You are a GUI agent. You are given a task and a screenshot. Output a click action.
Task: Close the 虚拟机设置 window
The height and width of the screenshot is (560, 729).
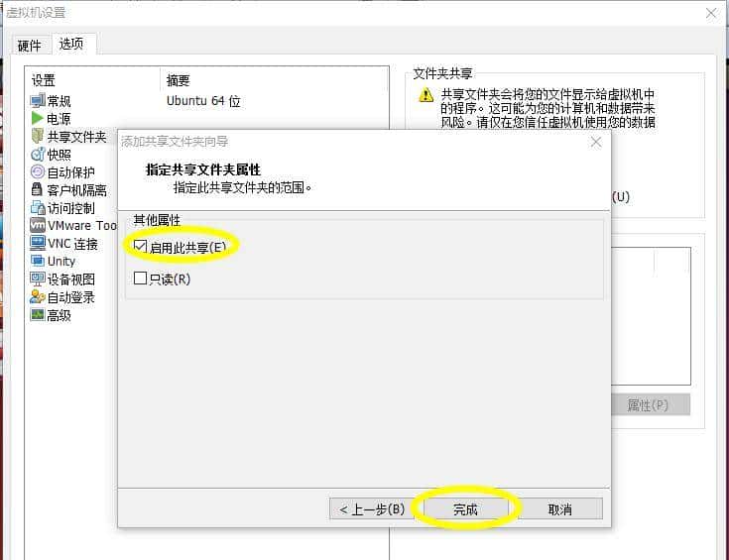(x=711, y=13)
